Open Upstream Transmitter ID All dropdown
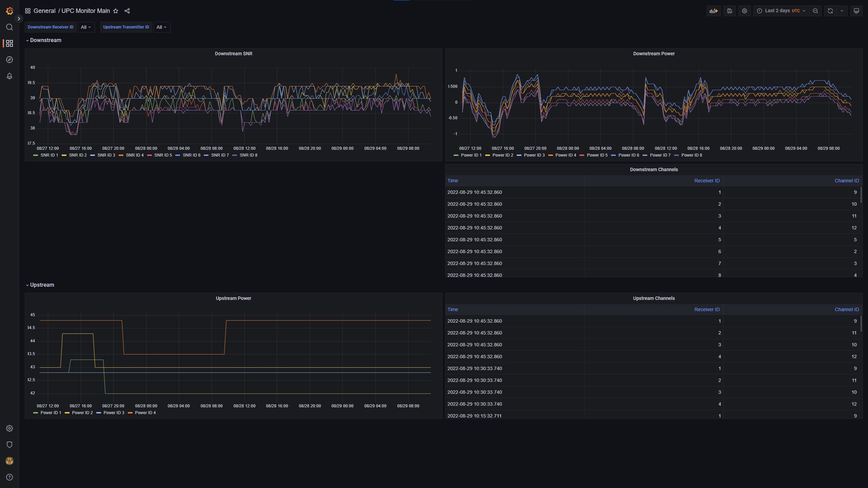The image size is (868, 488). point(162,27)
